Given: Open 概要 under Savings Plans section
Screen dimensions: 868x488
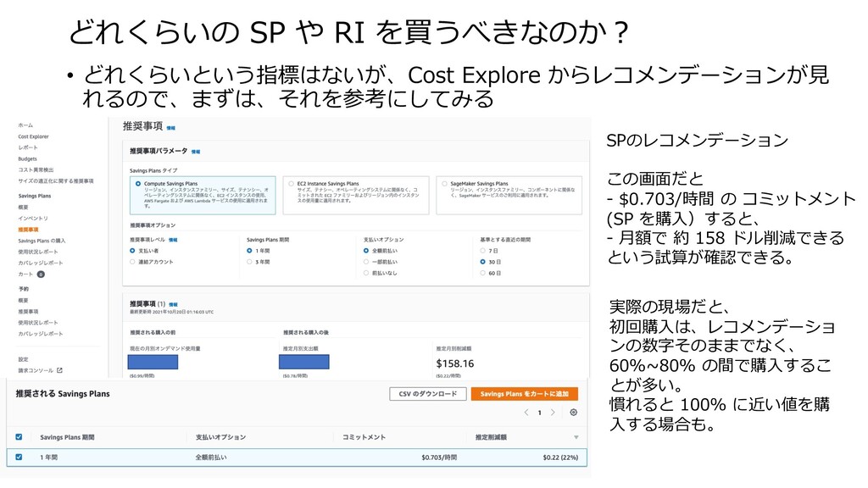Looking at the screenshot, I should 23,207.
